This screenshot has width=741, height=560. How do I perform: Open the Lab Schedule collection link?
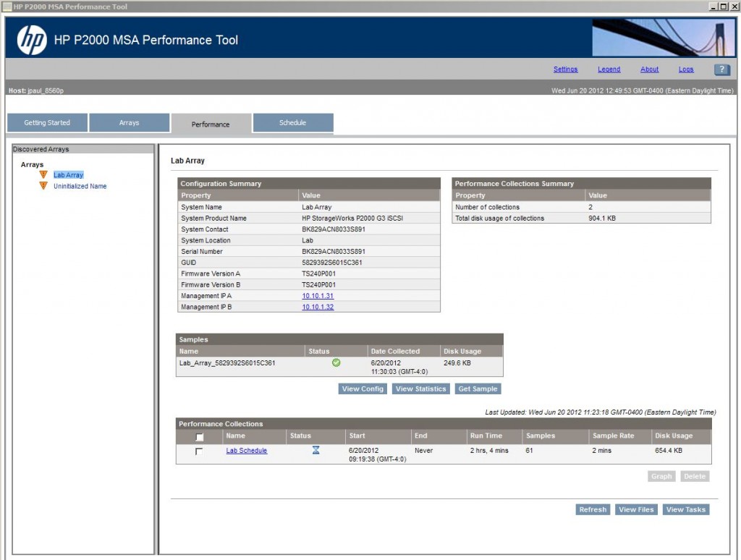pos(246,451)
